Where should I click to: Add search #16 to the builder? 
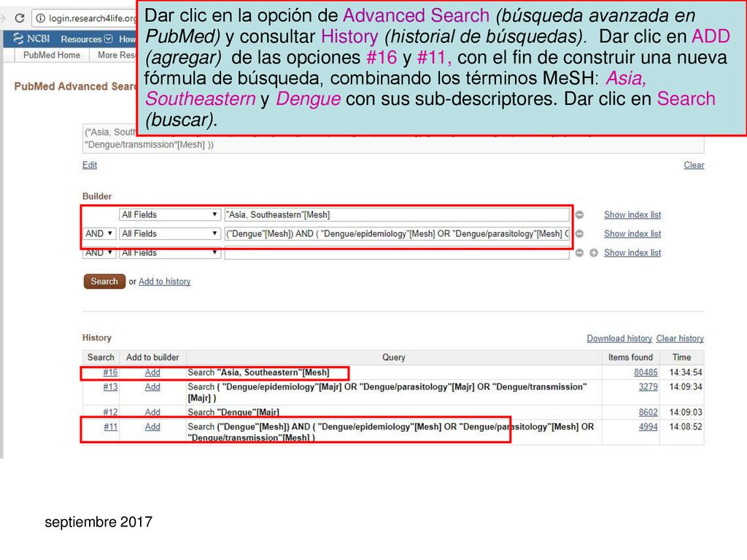pyautogui.click(x=152, y=373)
